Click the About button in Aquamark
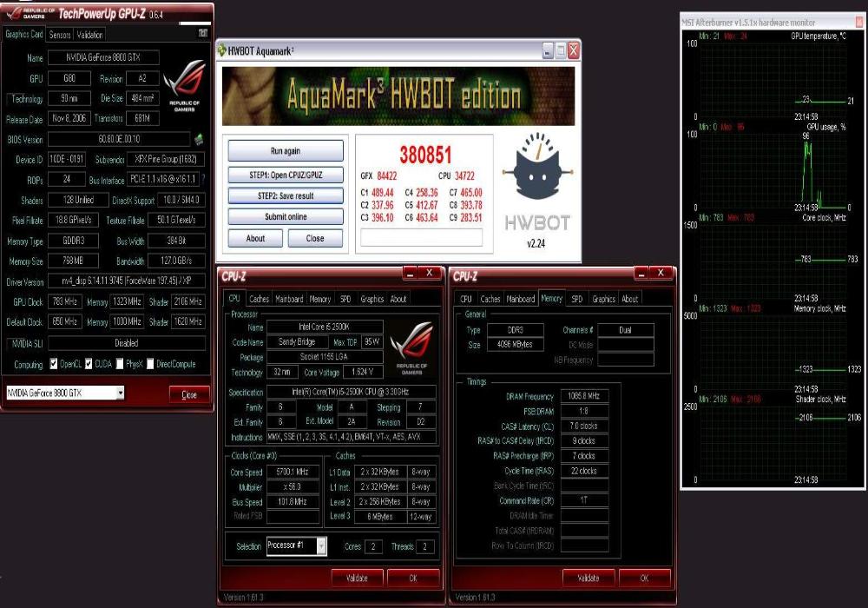 point(255,238)
